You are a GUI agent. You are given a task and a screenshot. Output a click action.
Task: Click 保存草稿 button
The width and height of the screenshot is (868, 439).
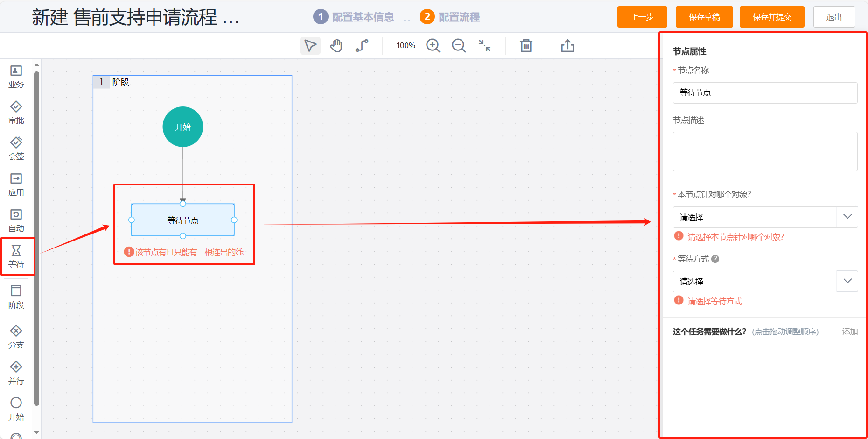[x=704, y=17]
